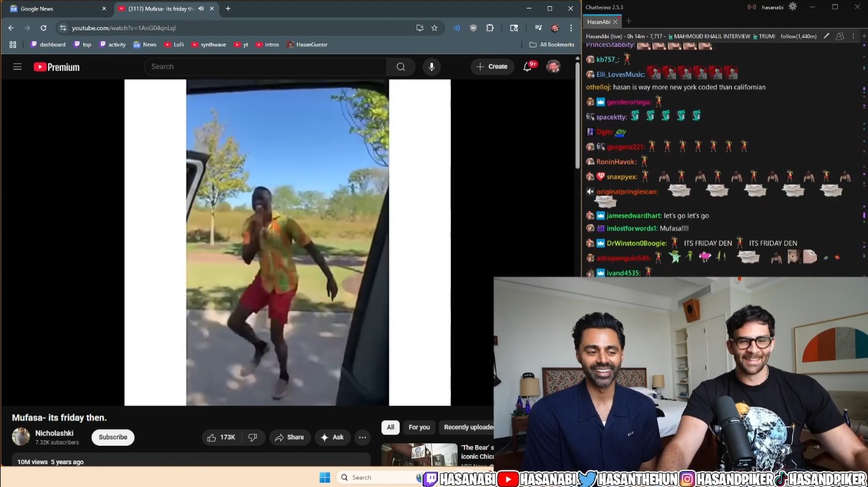Viewport: 868px width, 487px height.
Task: View site information icon in address bar
Action: pos(63,28)
